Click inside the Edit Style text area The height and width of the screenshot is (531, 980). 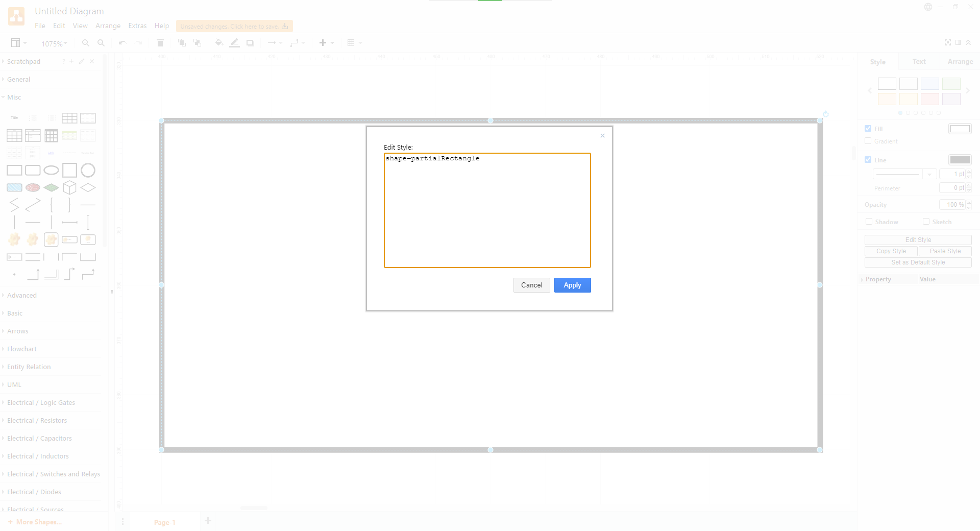pyautogui.click(x=486, y=210)
